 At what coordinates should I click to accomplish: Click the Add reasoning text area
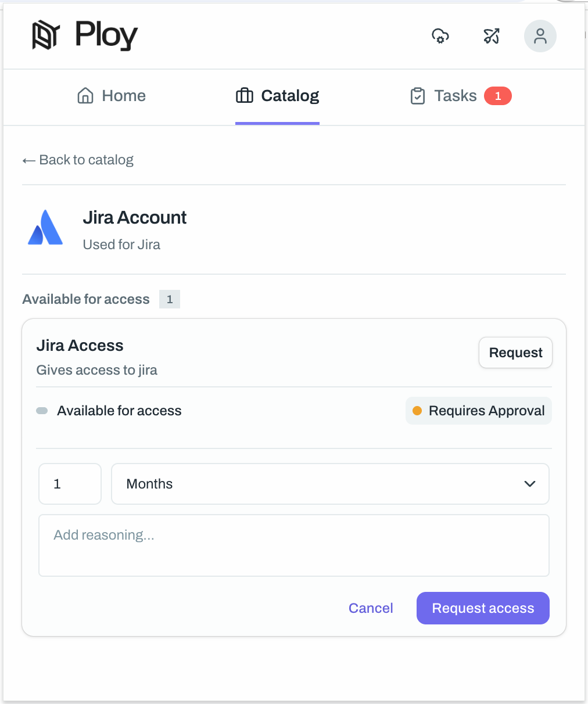click(x=293, y=545)
